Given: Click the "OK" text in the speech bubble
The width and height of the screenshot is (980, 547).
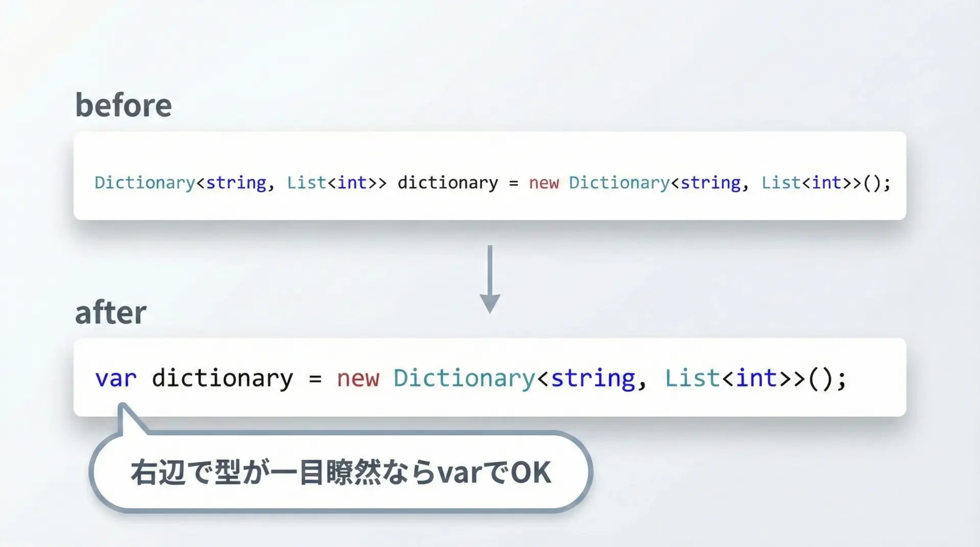Looking at the screenshot, I should 531,473.
